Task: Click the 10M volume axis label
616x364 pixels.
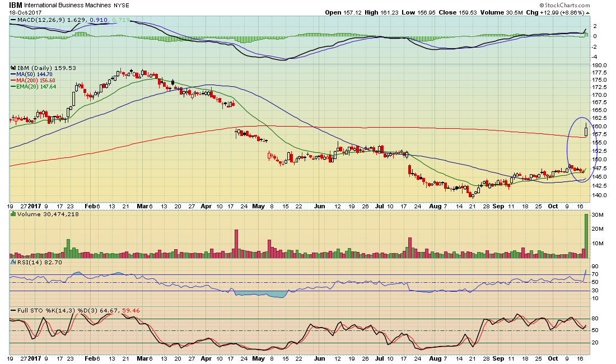Action: 598,244
